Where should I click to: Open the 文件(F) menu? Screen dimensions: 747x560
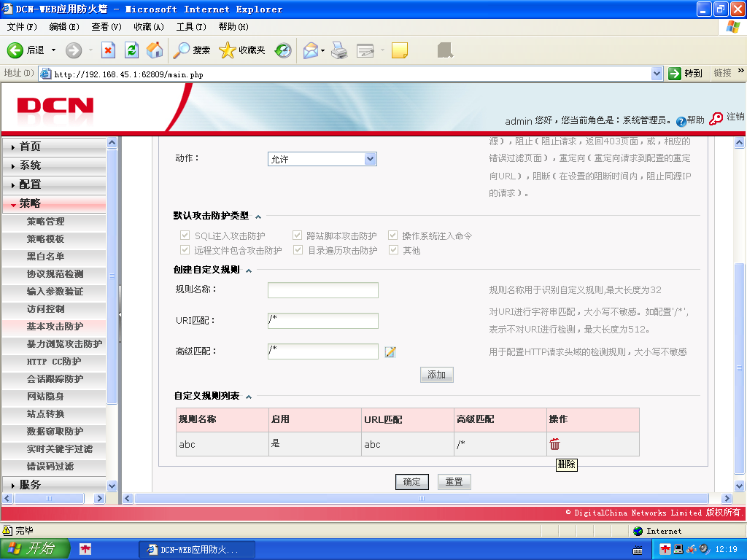[21, 27]
